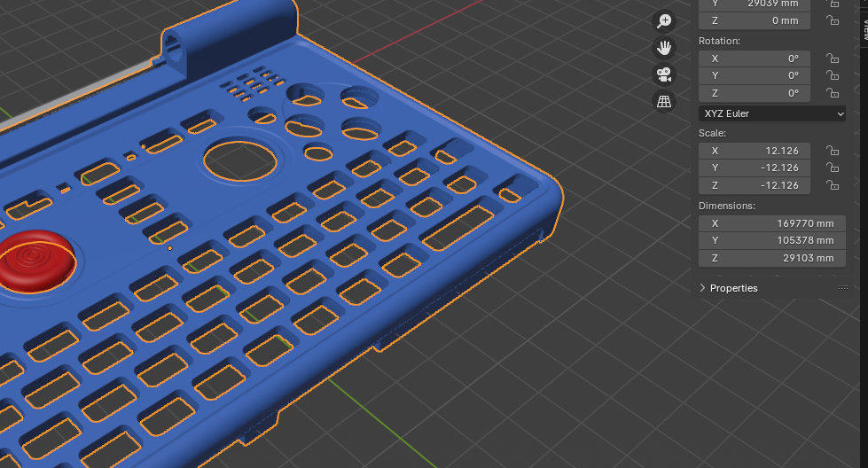Toggle the lock for Rotation Z
The width and height of the screenshot is (868, 468).
pos(832,94)
